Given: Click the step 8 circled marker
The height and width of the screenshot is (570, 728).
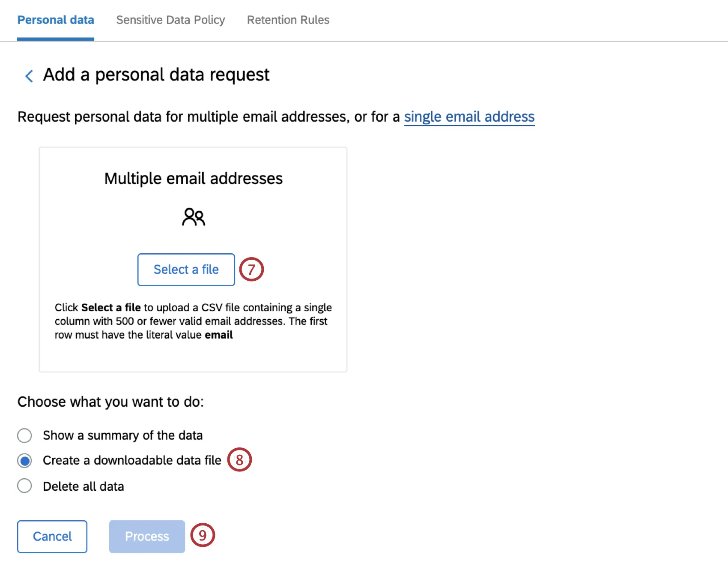Looking at the screenshot, I should [x=239, y=460].
